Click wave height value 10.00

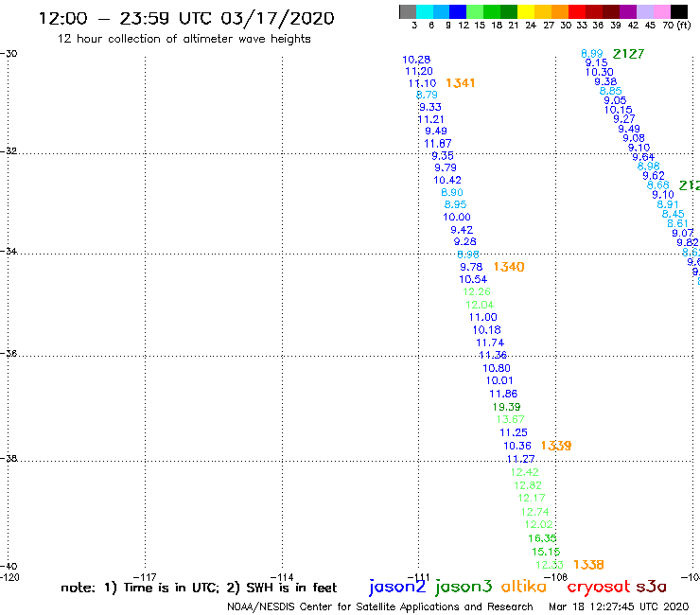(457, 217)
